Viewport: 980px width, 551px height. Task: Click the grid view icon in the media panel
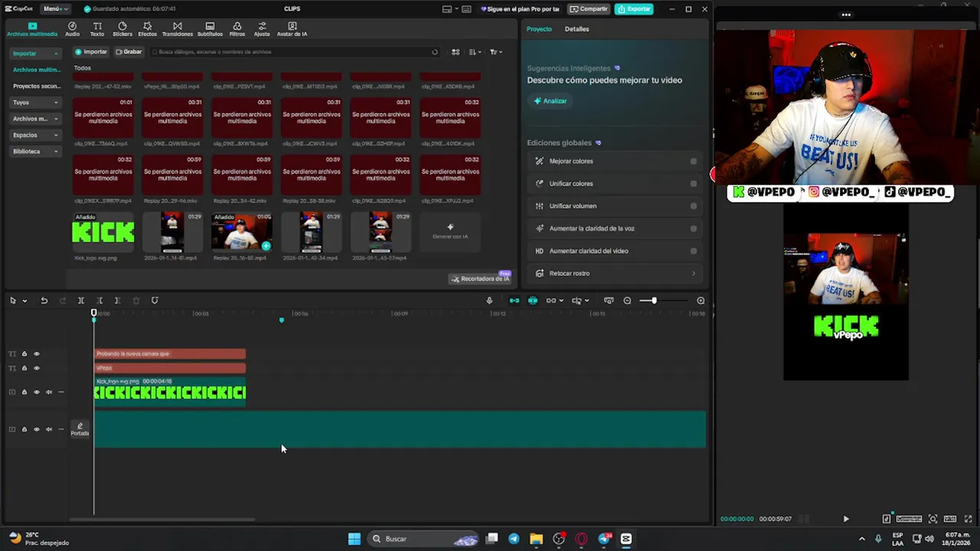[x=456, y=52]
